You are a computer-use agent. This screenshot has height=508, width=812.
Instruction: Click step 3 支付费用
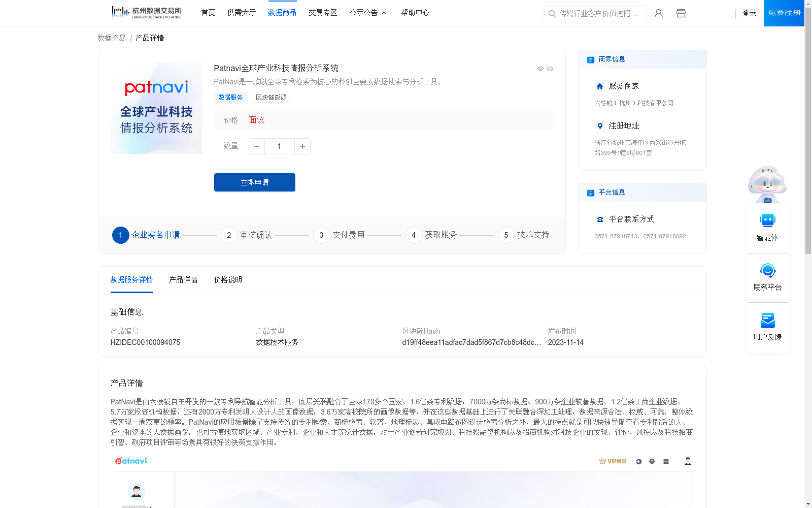point(339,235)
